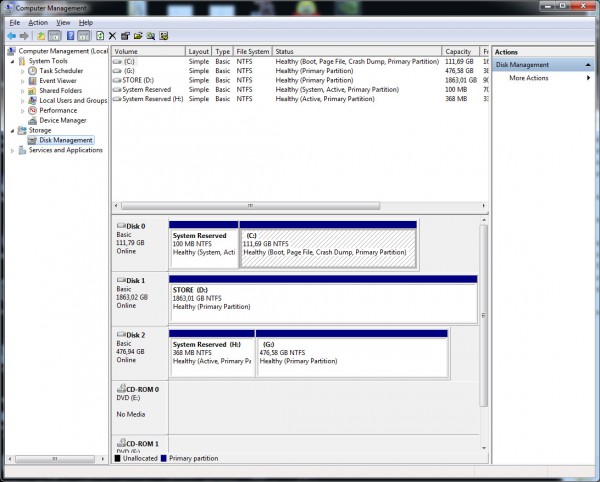
Task: Sort by the Volume column header
Action: coord(148,51)
